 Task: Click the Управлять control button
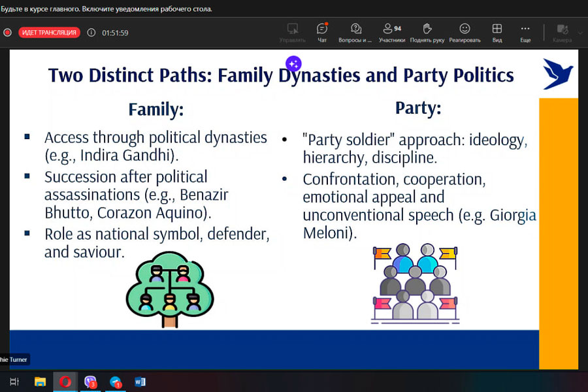click(x=292, y=32)
